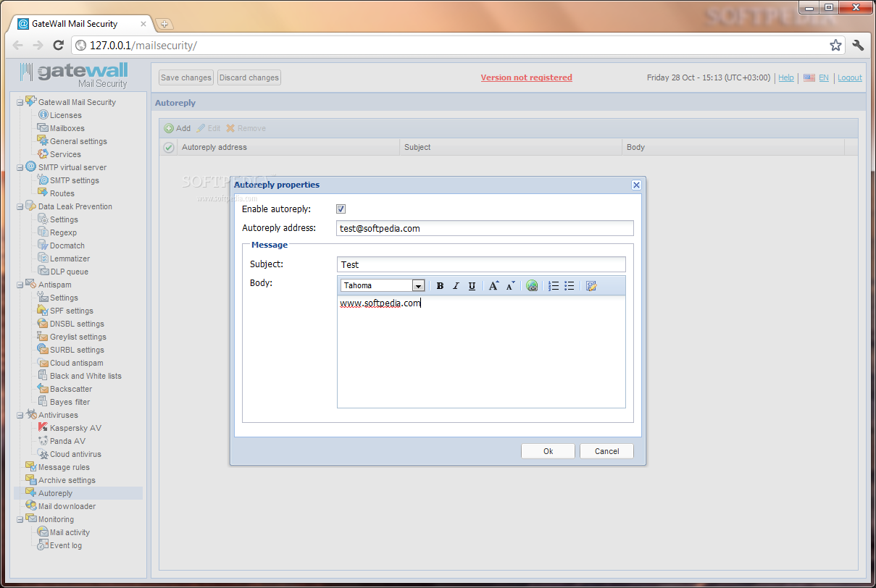Click inside the message body text area

pyautogui.click(x=481, y=351)
